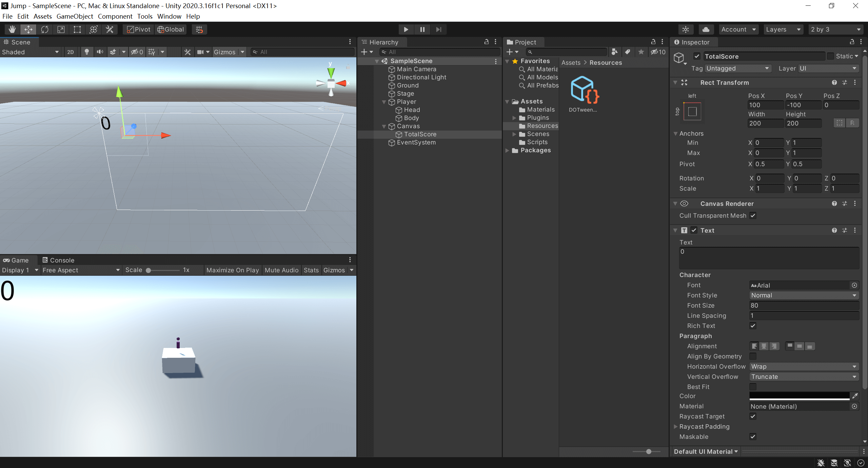
Task: Collapse the Player hierarchy node
Action: click(384, 102)
